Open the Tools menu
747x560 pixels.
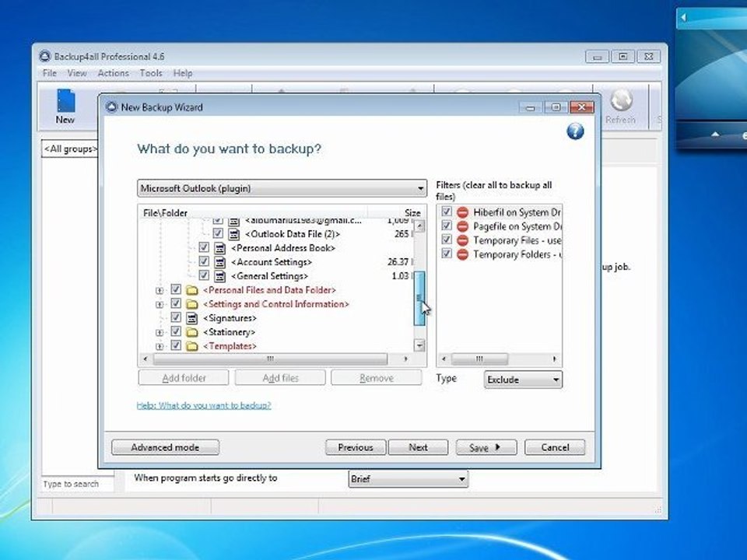150,73
